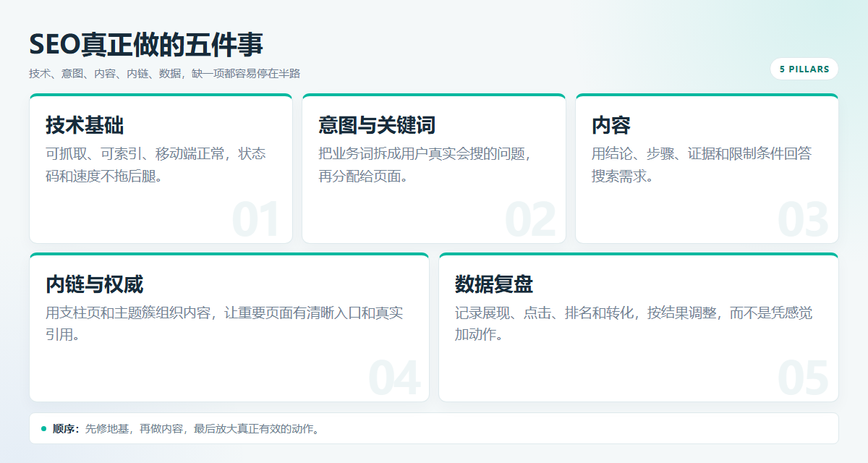Select the 内容 card heading
This screenshot has width=868, height=463.
(611, 125)
